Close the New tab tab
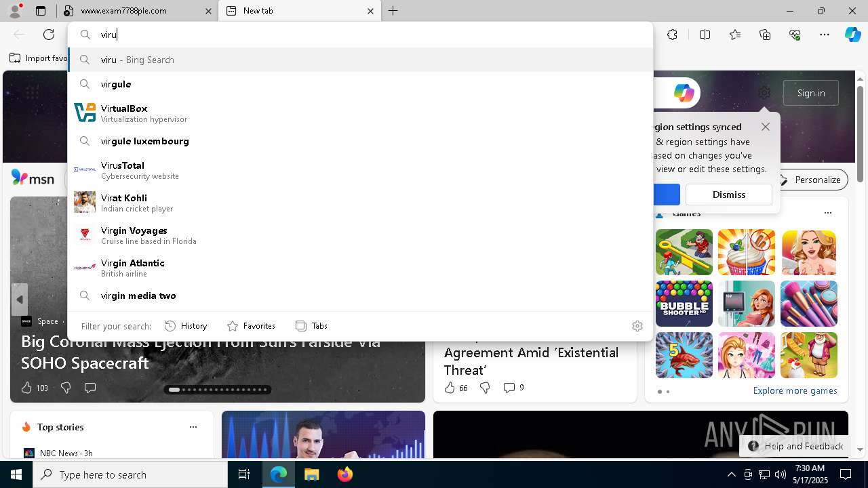The height and width of the screenshot is (488, 868). (370, 11)
